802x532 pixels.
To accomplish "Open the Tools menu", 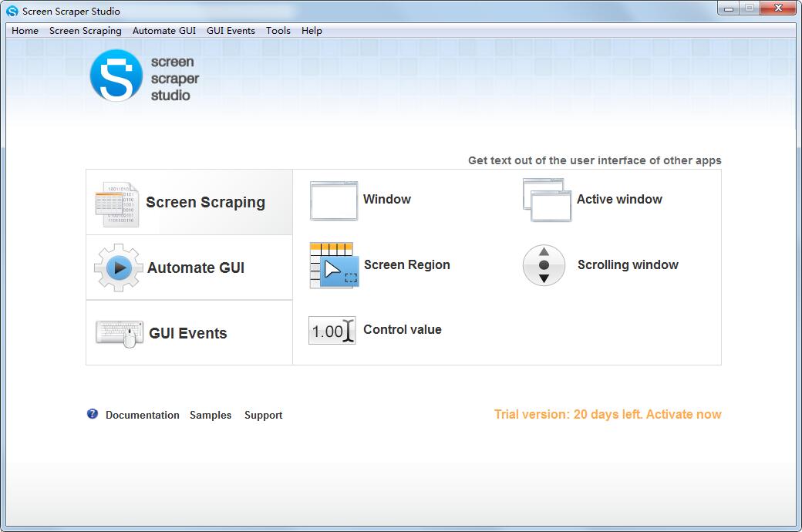I will click(x=278, y=31).
